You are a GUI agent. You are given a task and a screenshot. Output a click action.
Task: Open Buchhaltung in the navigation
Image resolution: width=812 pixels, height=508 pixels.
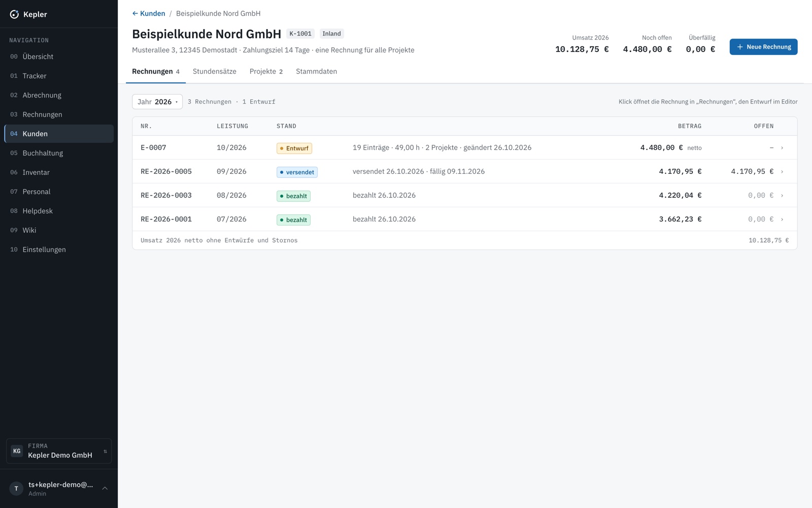click(x=59, y=153)
